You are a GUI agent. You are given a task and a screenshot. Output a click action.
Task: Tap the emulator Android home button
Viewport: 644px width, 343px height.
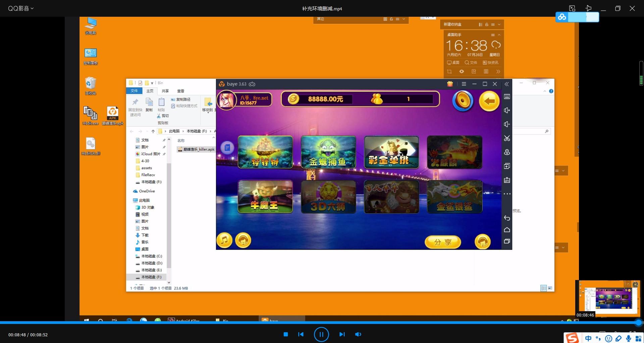pos(507,230)
